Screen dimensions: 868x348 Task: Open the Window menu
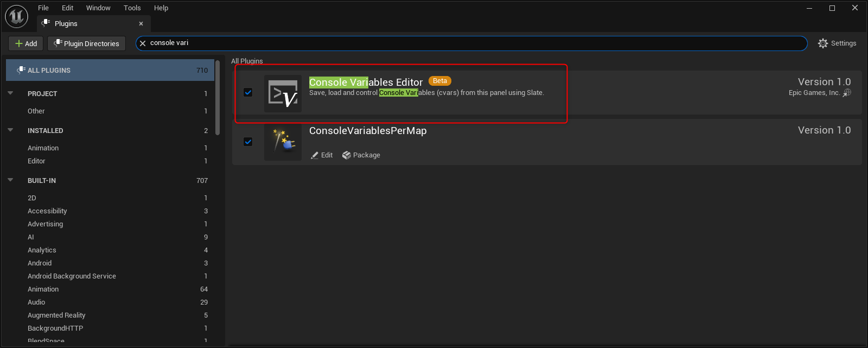point(98,8)
